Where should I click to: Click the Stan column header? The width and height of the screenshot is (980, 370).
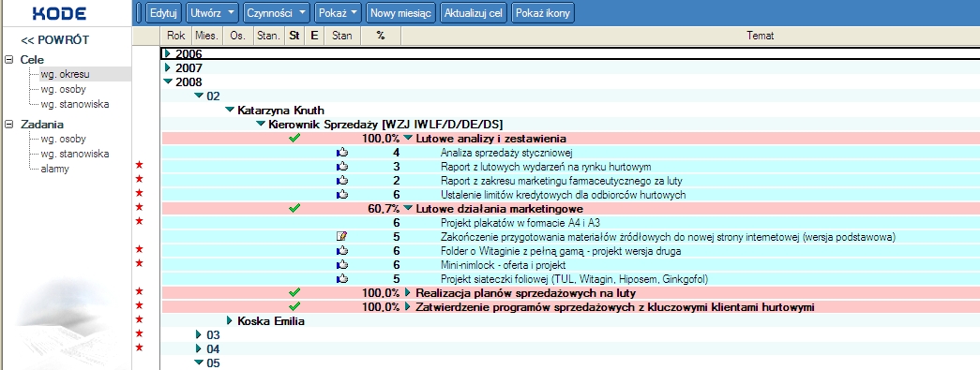tap(342, 37)
